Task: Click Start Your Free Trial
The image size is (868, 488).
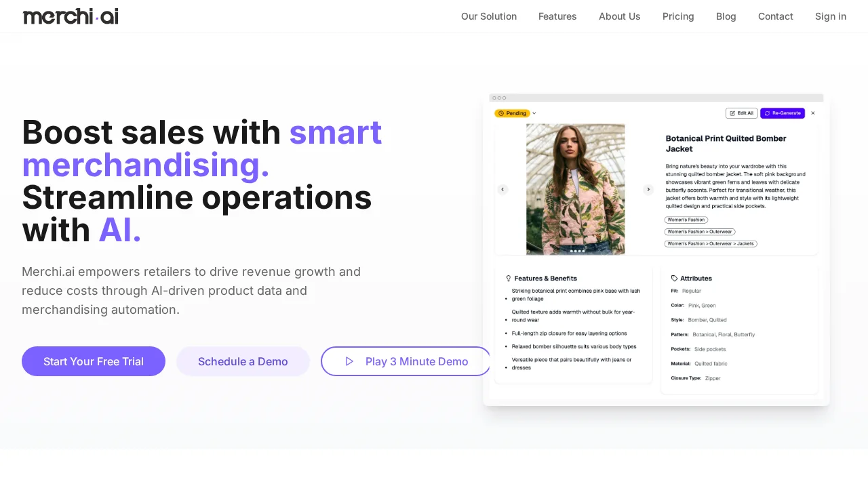Action: 93,361
